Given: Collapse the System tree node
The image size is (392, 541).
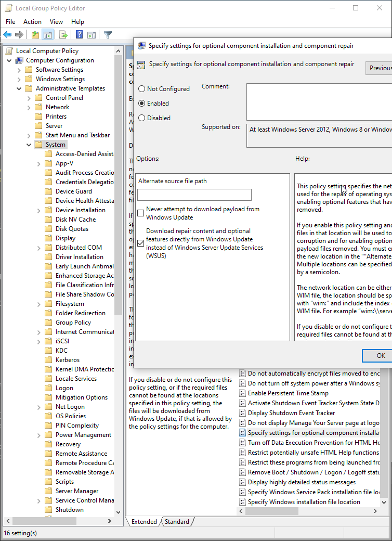Looking at the screenshot, I should [x=29, y=145].
